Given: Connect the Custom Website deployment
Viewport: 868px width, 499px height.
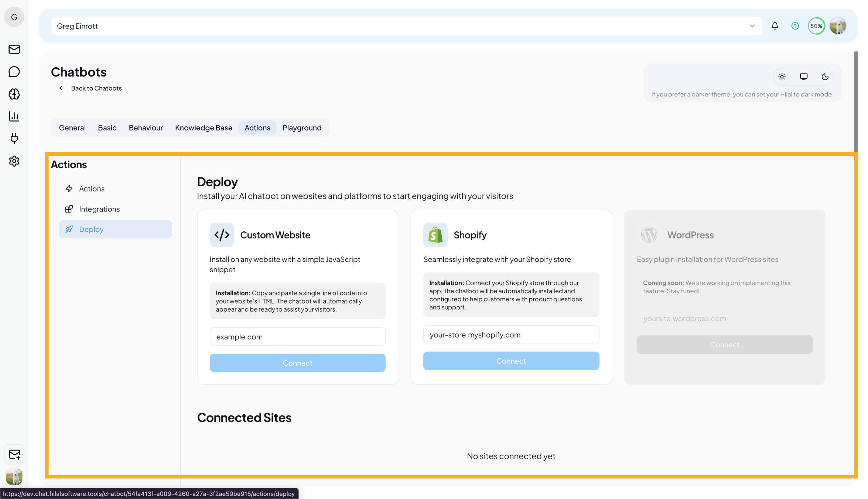Looking at the screenshot, I should click(297, 363).
